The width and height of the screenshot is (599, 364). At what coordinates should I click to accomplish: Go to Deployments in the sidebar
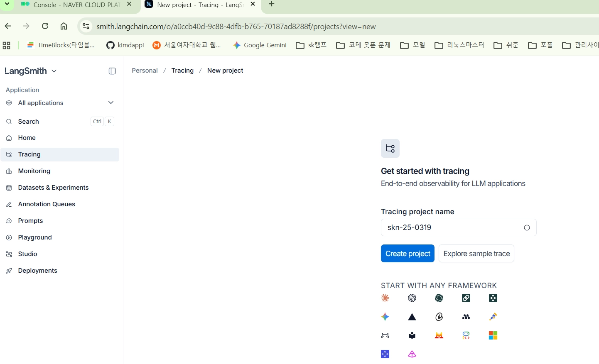tap(60, 271)
